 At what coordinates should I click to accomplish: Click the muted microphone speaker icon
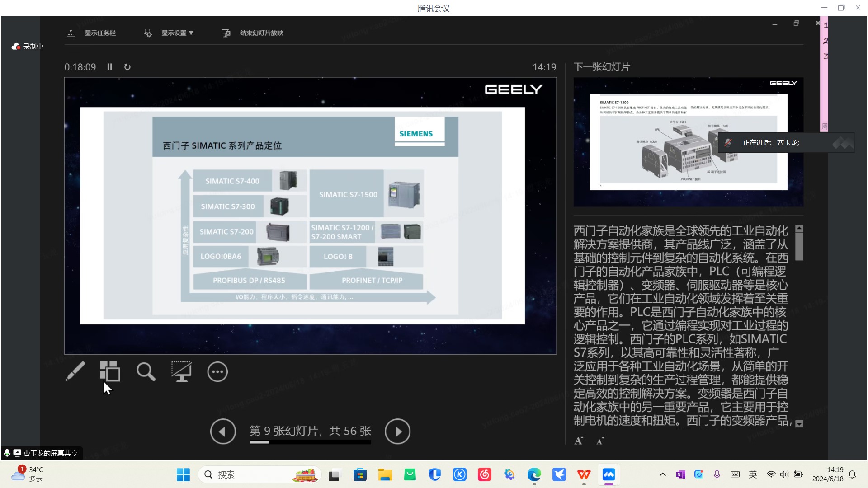pyautogui.click(x=728, y=142)
